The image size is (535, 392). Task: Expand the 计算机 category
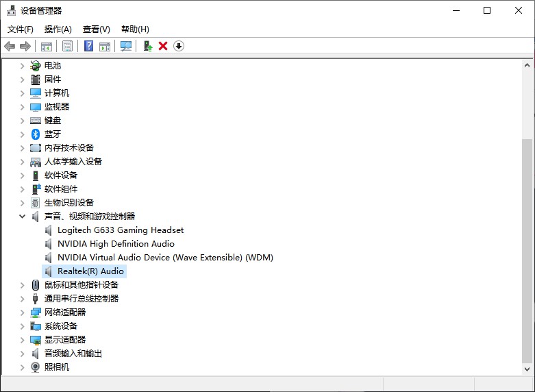click(x=22, y=93)
